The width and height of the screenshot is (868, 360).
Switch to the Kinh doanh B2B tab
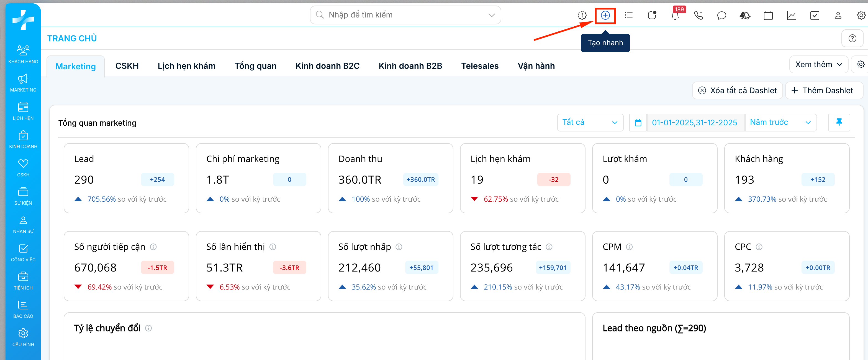(x=410, y=66)
